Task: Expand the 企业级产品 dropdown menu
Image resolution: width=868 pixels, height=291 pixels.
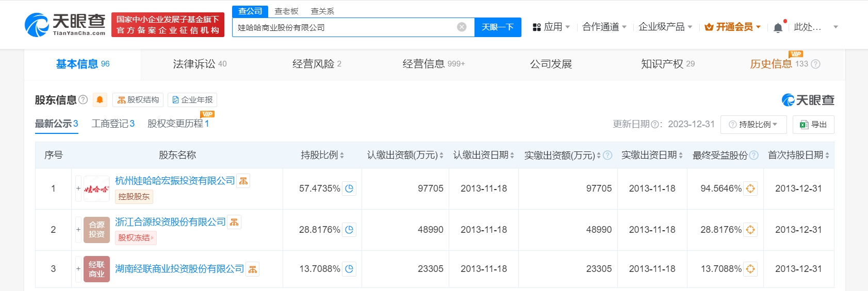Action: tap(665, 27)
